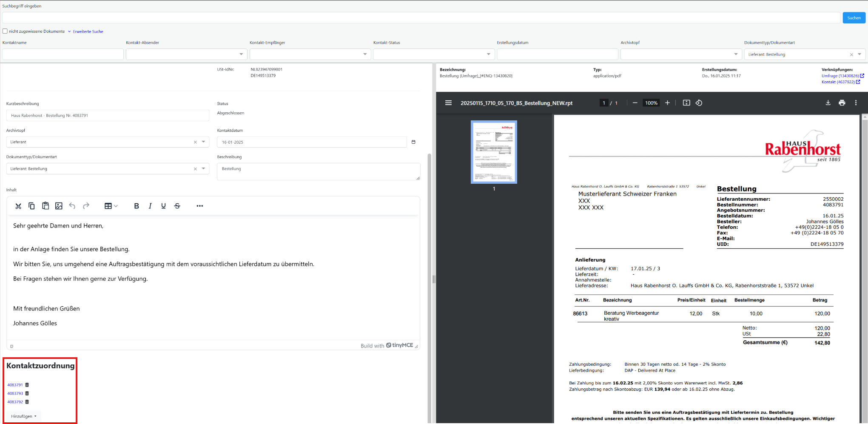Viewport: 868px width, 424px height.
Task: Toggle the PDF sidebar menu
Action: [x=448, y=103]
